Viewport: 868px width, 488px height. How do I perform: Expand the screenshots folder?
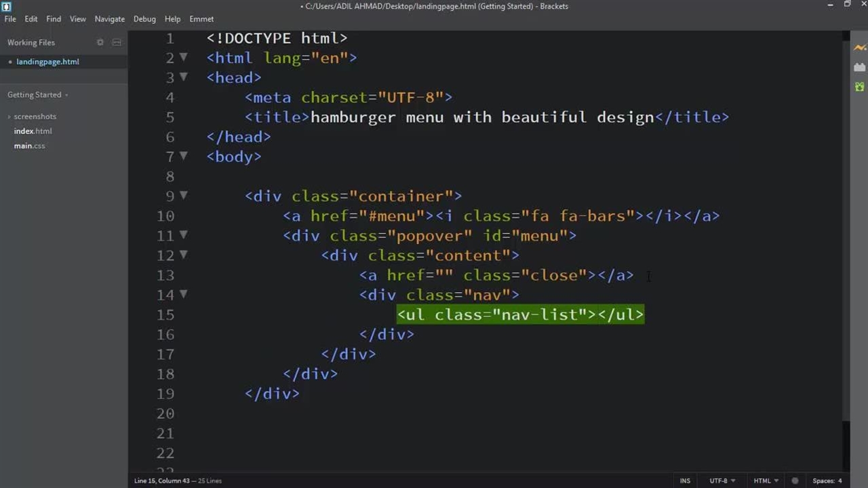pos(35,117)
